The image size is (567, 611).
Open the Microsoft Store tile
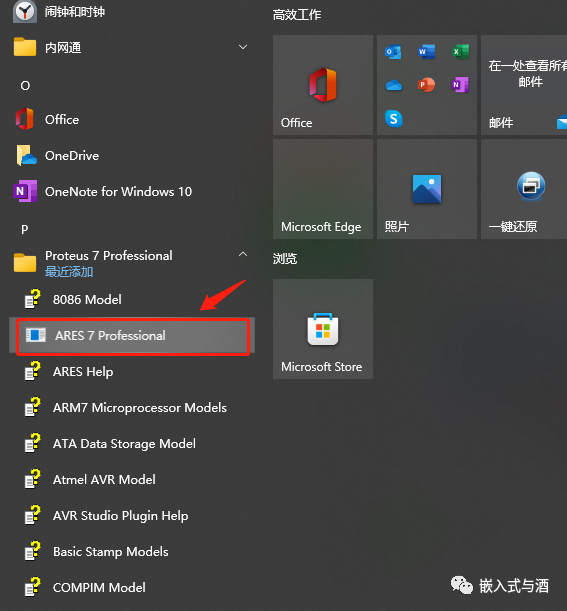(323, 329)
